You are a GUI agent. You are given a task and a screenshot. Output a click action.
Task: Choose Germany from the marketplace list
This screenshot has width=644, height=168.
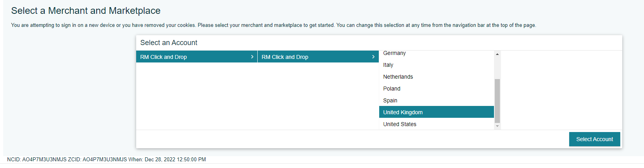[x=394, y=53]
